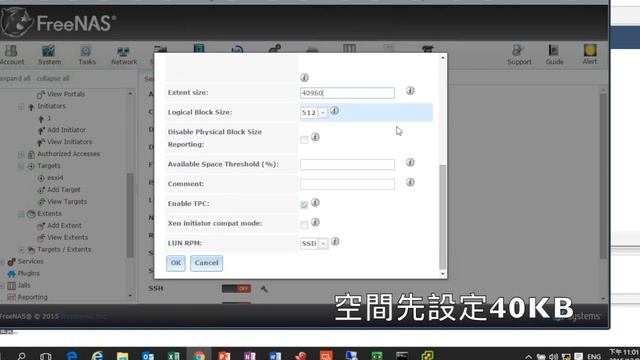Image resolution: width=640 pixels, height=360 pixels.
Task: Click info icon beside Extent size
Action: 410,91
